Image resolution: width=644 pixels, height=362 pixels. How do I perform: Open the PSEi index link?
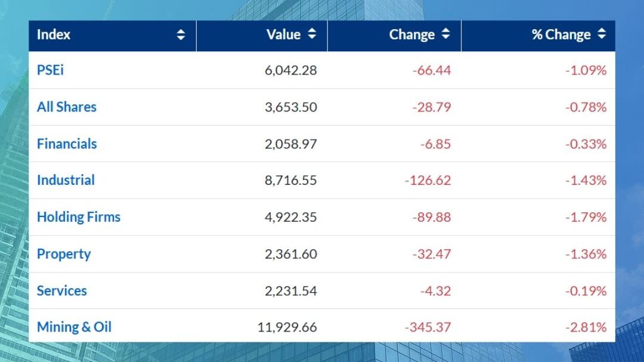(50, 70)
